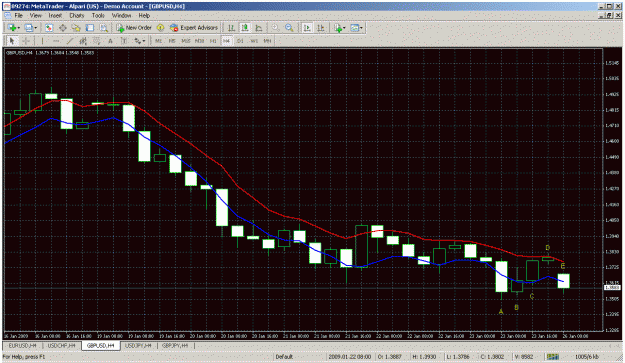Switch to the USDJPY,H4 chart tab
Screen dimensions: 625x363
click(x=139, y=345)
